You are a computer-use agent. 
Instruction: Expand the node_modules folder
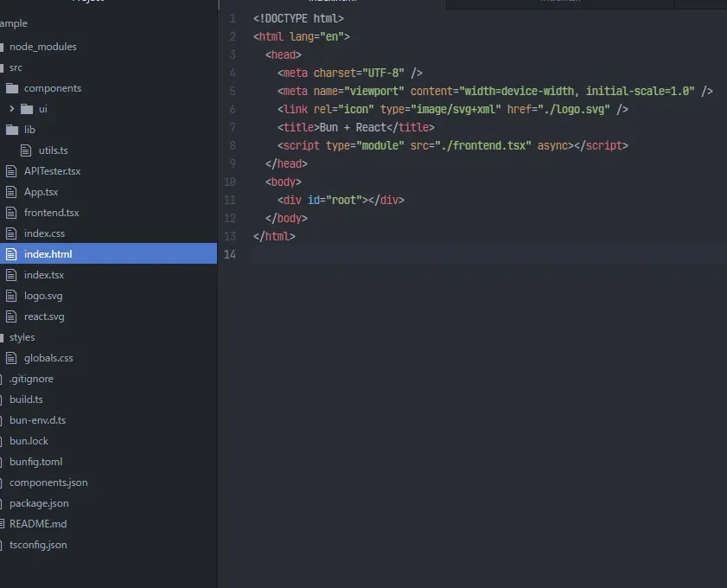coord(42,47)
